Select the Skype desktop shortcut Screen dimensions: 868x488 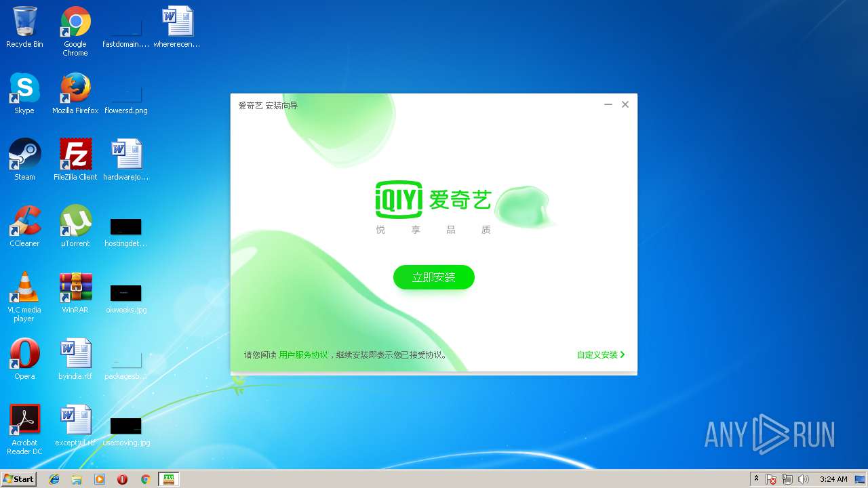tap(24, 94)
